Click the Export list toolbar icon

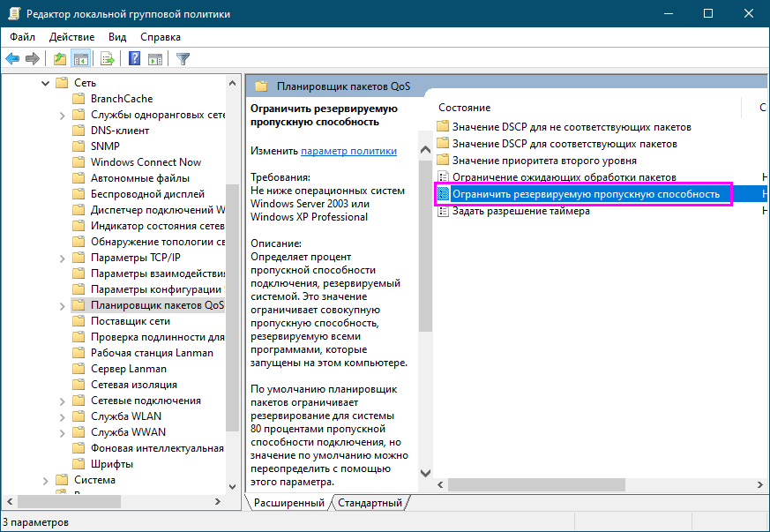[x=108, y=59]
